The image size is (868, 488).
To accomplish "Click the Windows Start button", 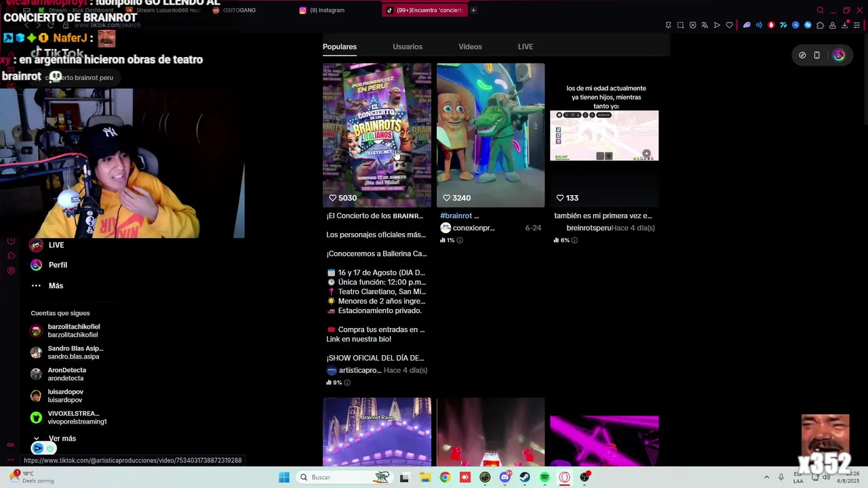I will [284, 477].
